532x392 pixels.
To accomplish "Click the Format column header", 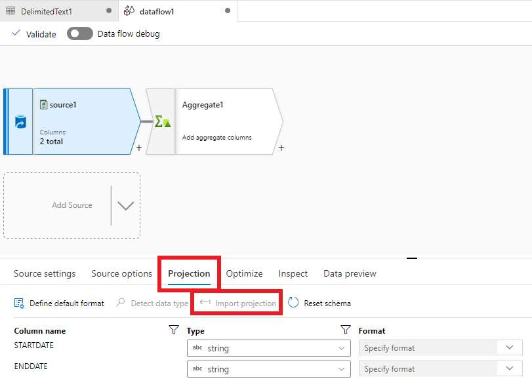I will coord(372,331).
